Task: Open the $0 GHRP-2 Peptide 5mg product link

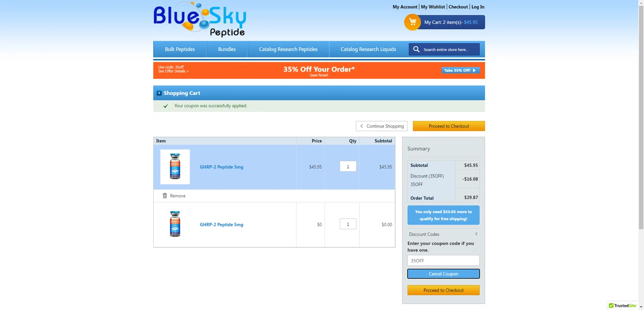Action: coord(222,224)
